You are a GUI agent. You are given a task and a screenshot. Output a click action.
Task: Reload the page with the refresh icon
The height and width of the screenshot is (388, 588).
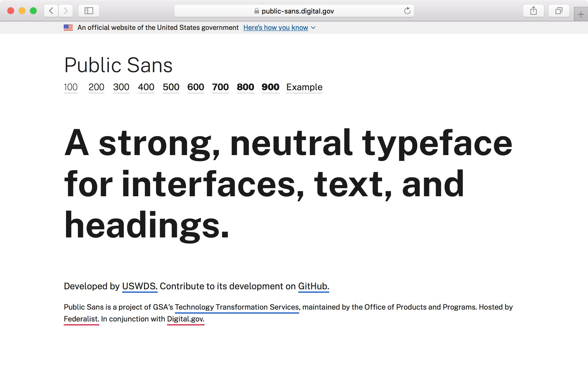(407, 11)
